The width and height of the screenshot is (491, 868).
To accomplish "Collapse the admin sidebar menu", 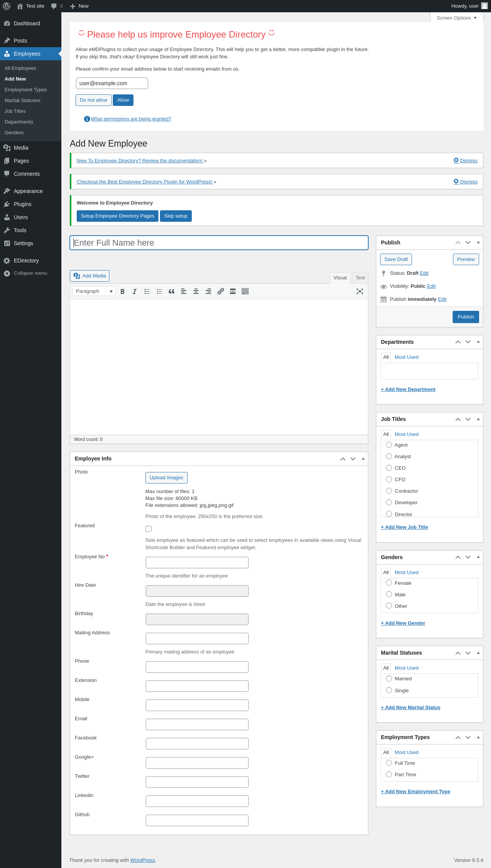I will [31, 273].
